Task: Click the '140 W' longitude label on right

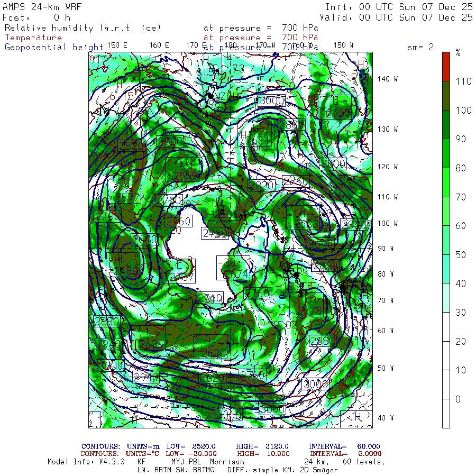Action: (x=387, y=79)
